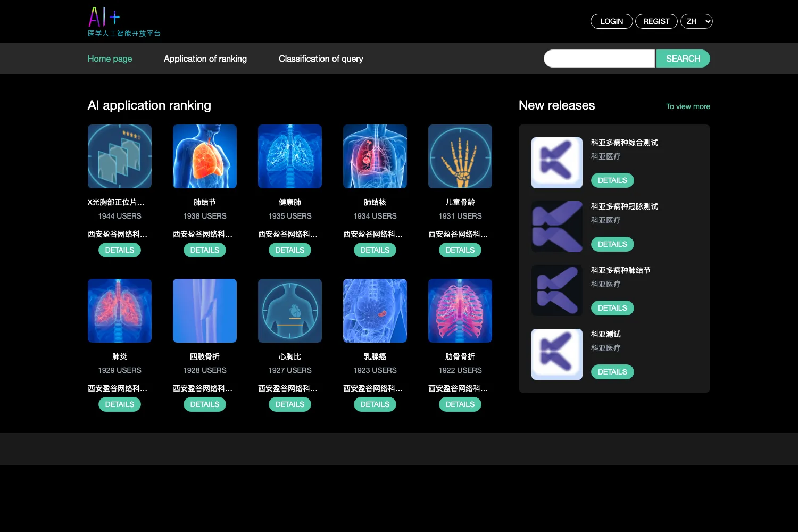Screen dimensions: 798x532
Task: Open DETAILS for 科亚多病种冠脉测试
Action: pos(612,244)
